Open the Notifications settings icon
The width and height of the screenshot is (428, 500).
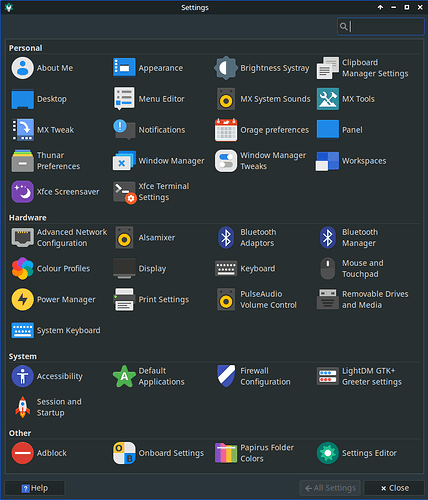tap(124, 130)
